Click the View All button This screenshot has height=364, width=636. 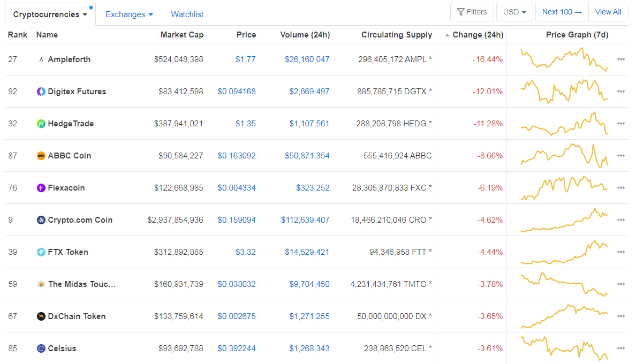pyautogui.click(x=608, y=12)
